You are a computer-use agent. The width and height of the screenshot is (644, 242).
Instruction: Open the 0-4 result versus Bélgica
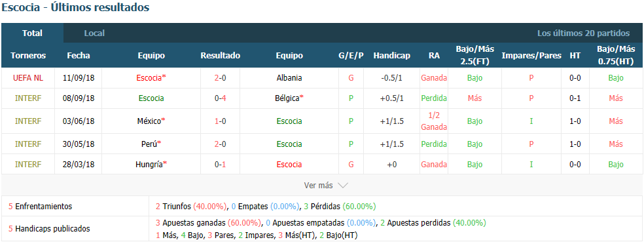click(220, 98)
